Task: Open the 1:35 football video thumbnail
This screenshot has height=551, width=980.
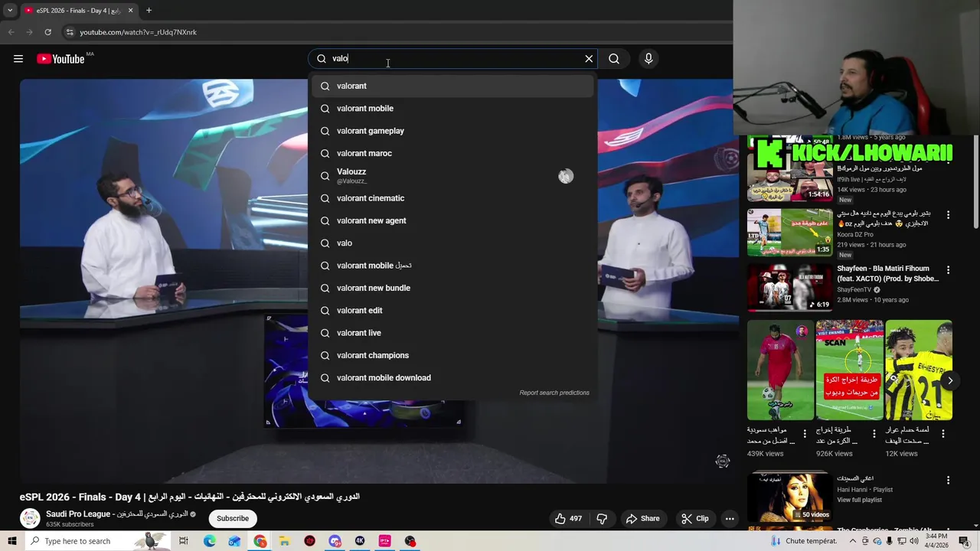Action: coord(789,232)
